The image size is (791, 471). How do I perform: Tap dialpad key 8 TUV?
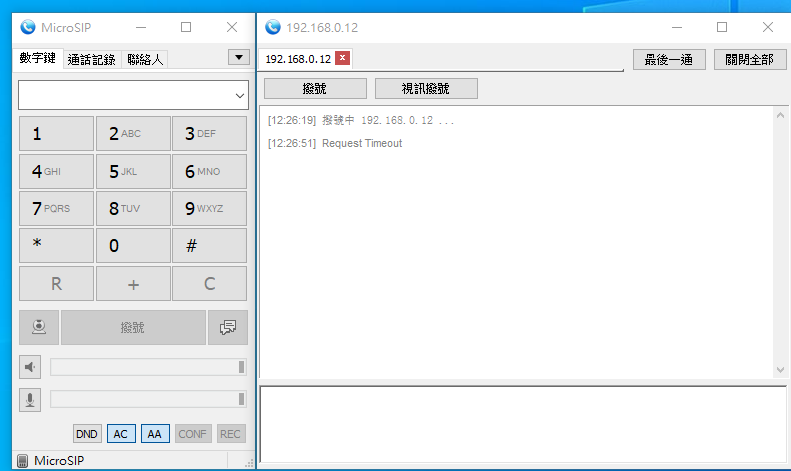pos(133,208)
